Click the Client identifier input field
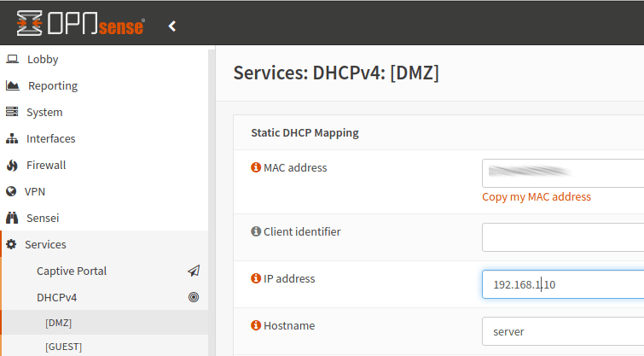Image resolution: width=644 pixels, height=356 pixels. coord(563,236)
